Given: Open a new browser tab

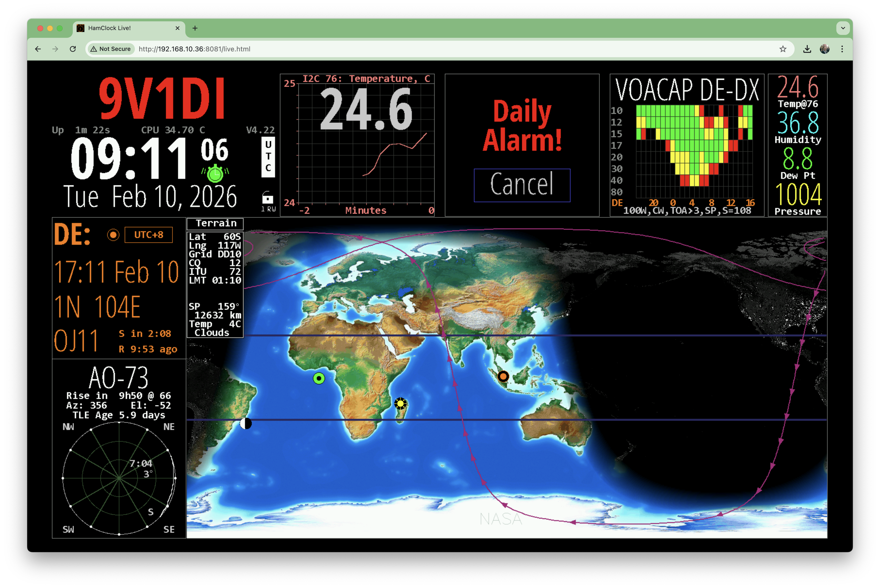Looking at the screenshot, I should 195,28.
